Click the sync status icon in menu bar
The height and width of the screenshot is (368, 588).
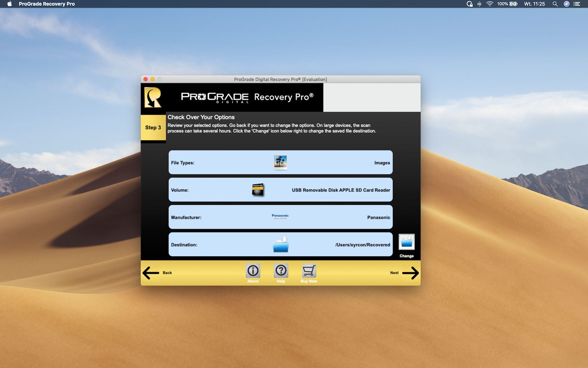coord(470,4)
